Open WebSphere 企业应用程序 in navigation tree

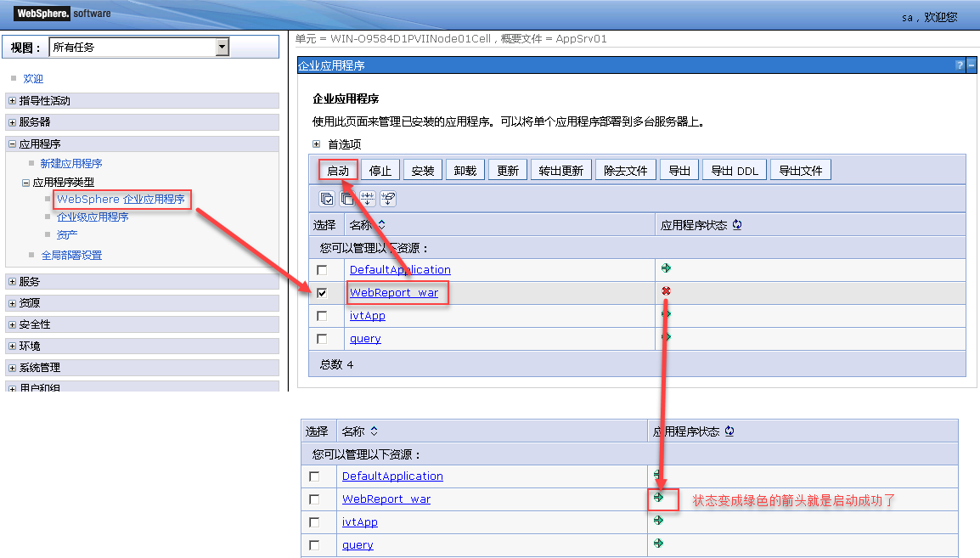point(121,199)
